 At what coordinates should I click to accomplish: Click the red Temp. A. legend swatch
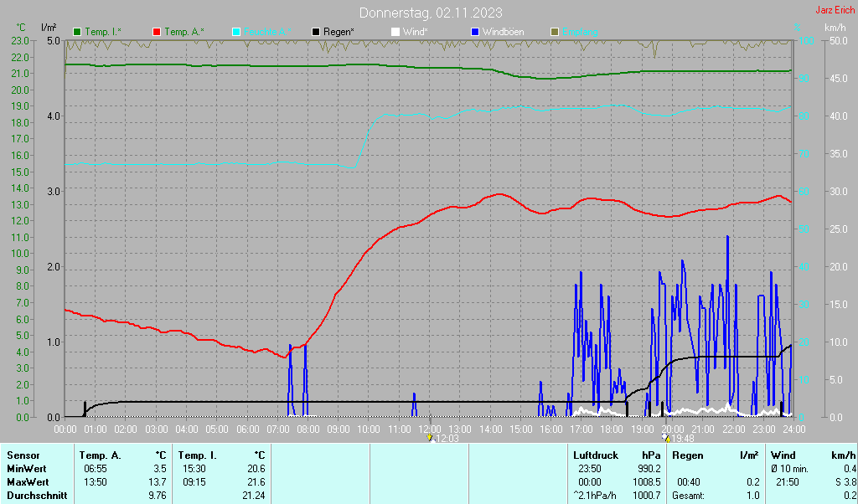[157, 33]
